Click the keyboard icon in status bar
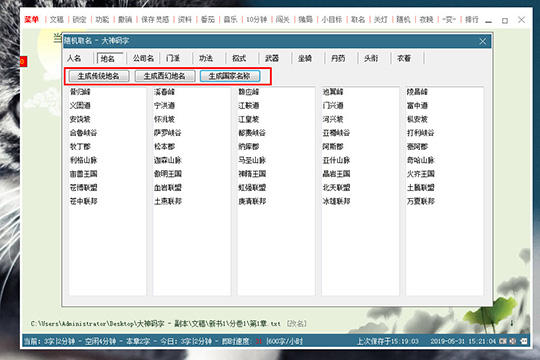The image size is (540, 360). (503, 341)
